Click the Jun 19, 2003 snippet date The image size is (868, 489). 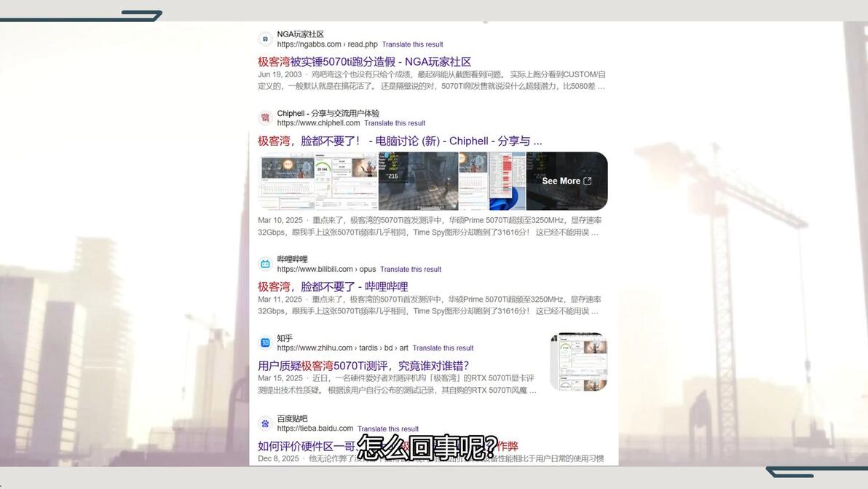tap(280, 75)
